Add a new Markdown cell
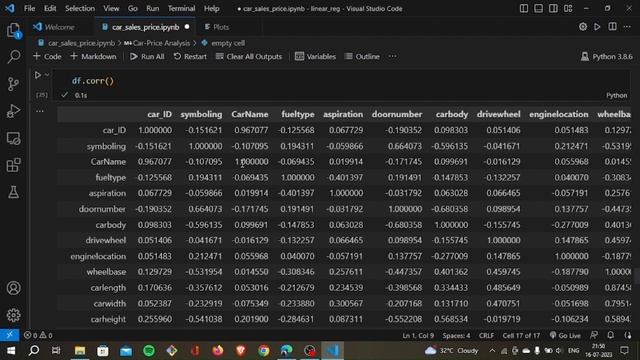This screenshot has width=640, height=360. 93,56
